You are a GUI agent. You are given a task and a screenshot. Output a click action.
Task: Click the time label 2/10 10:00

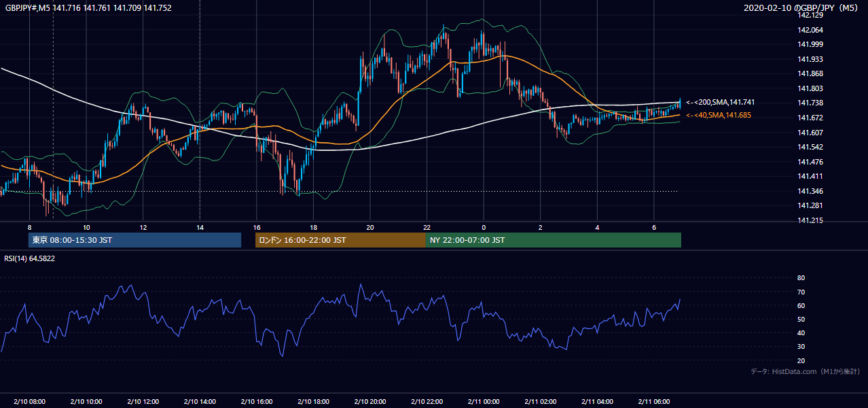pyautogui.click(x=86, y=402)
